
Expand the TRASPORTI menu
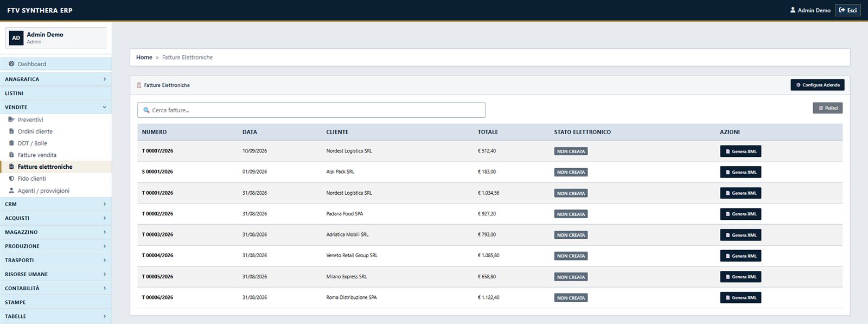(56, 261)
